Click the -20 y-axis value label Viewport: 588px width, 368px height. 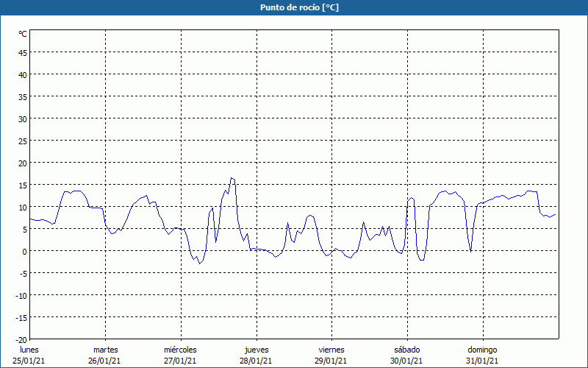[x=21, y=339]
